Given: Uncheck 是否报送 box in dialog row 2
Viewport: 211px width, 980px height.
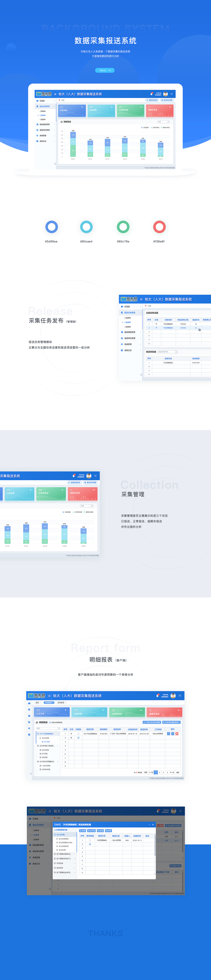Looking at the screenshot, I should [90, 844].
